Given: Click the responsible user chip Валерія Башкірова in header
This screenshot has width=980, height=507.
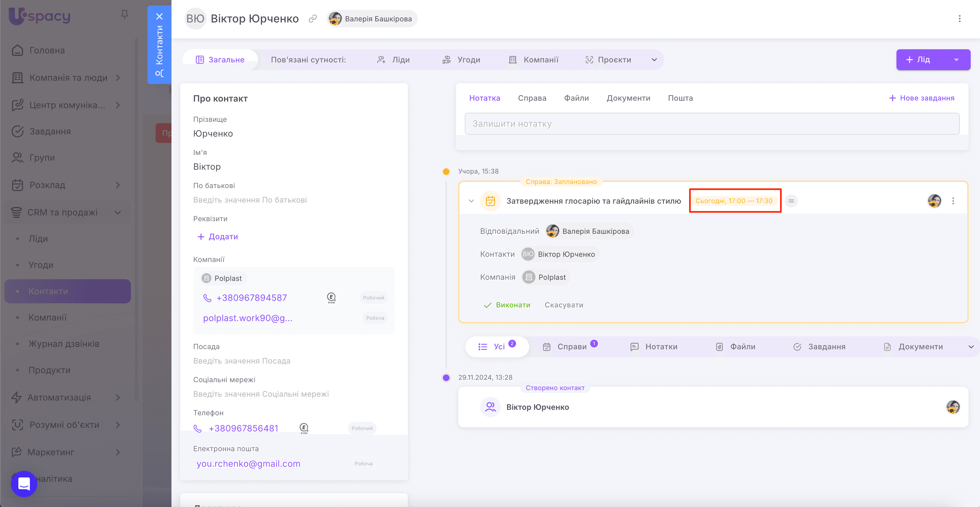Looking at the screenshot, I should 372,19.
